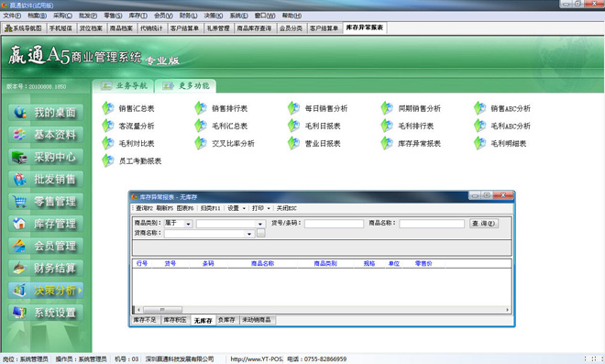The width and height of the screenshot is (605, 364).
Task: Expand the 属于 condition dropdown
Action: (188, 224)
